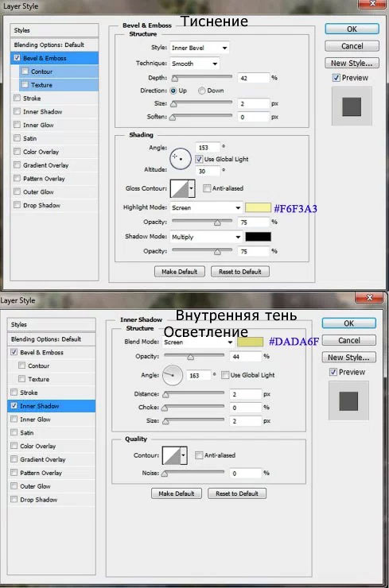
Task: Click the preview thumbnail in the upper dialog
Action: pos(352,107)
